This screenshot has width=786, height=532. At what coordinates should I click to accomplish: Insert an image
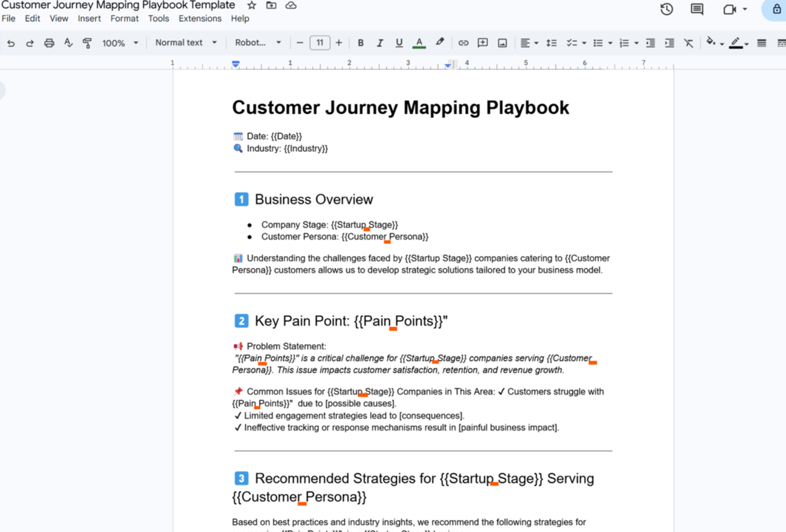(x=502, y=43)
